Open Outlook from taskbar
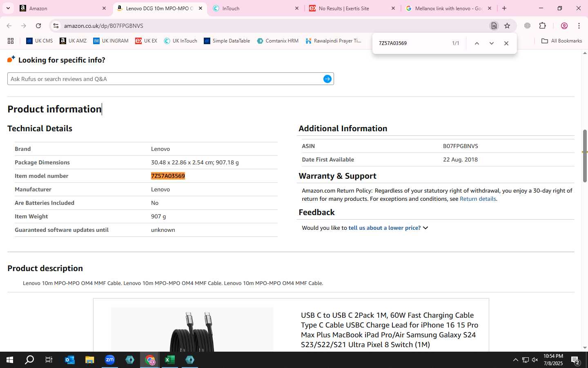 pos(70,360)
